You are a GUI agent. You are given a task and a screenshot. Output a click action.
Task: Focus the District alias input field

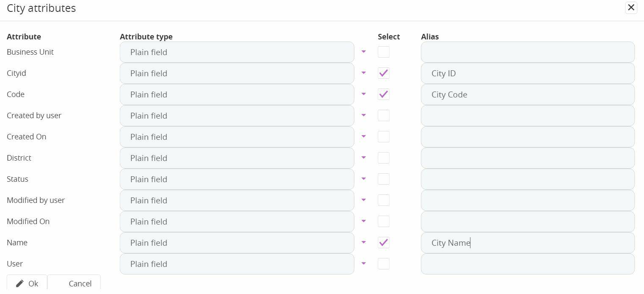(x=527, y=158)
